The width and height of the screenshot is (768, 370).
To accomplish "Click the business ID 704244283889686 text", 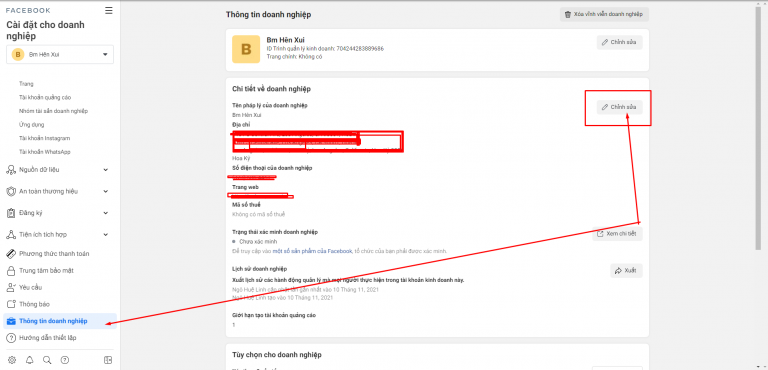I will 360,49.
